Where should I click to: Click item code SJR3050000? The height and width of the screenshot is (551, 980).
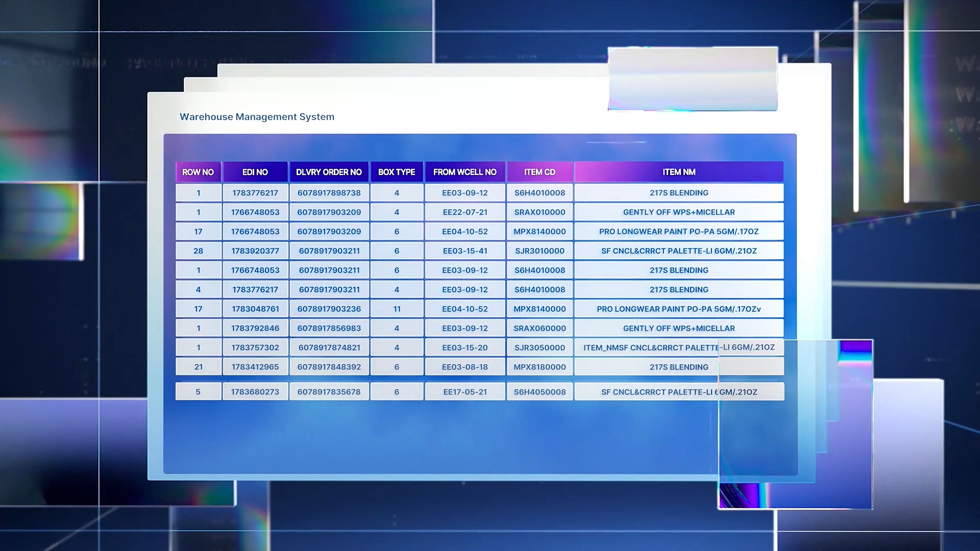coord(540,348)
